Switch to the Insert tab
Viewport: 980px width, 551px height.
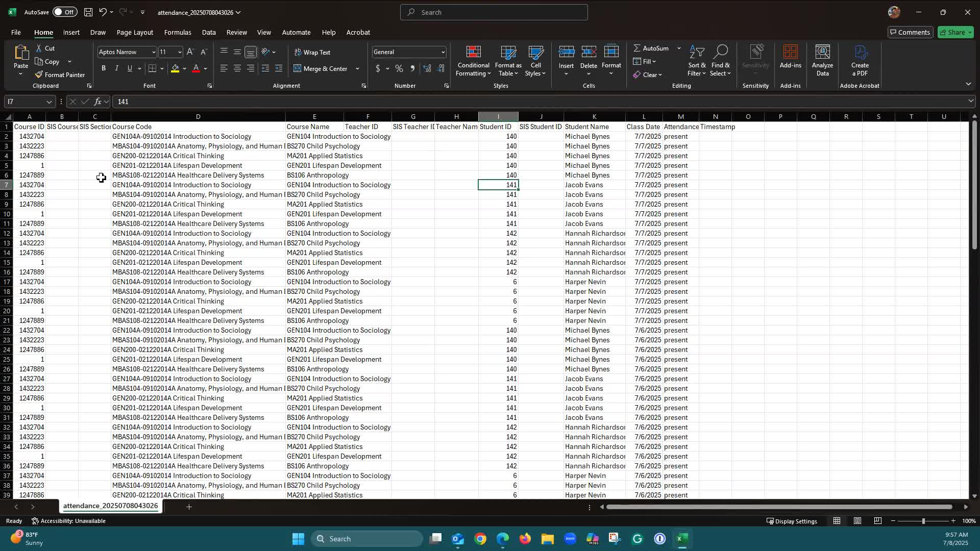coord(71,32)
